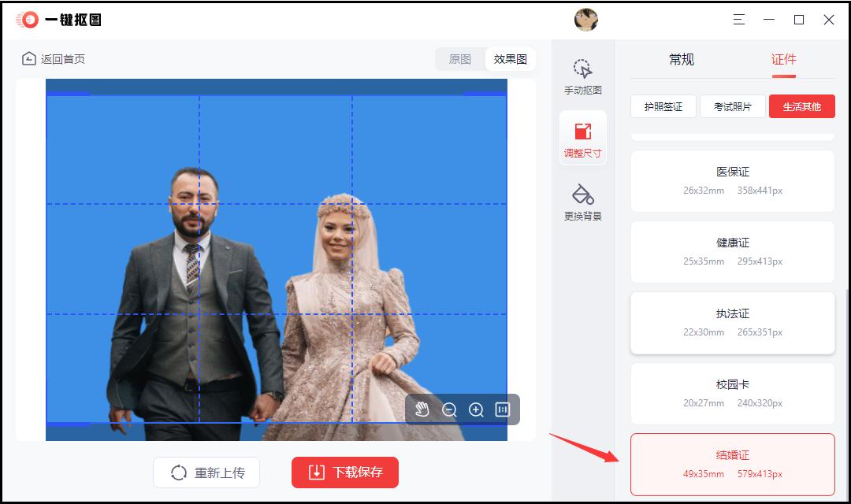Toggle the 生活其他 category filter
Screen dimensions: 851x504
[801, 106]
